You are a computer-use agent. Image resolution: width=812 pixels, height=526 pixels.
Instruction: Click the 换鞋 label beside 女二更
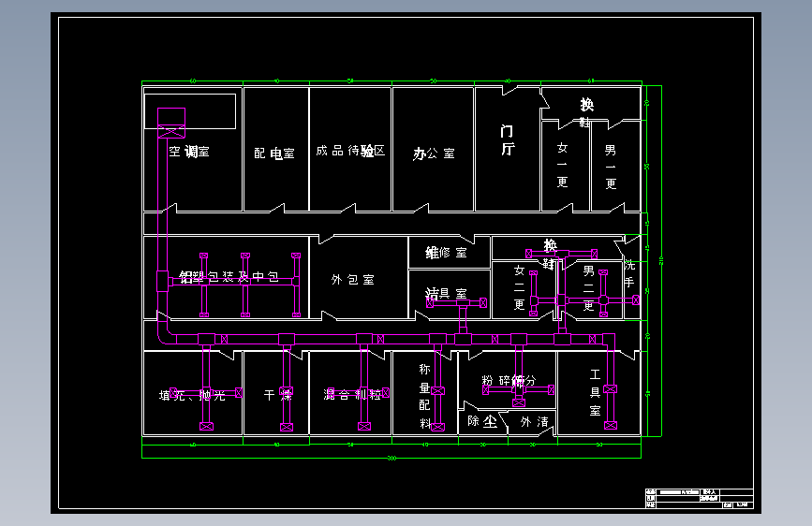click(550, 255)
